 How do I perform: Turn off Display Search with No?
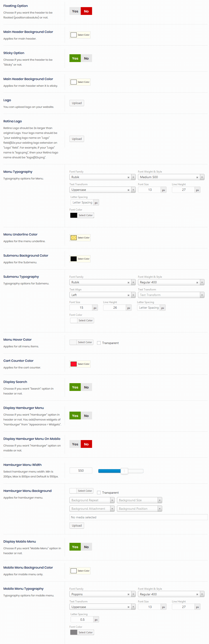tap(86, 387)
